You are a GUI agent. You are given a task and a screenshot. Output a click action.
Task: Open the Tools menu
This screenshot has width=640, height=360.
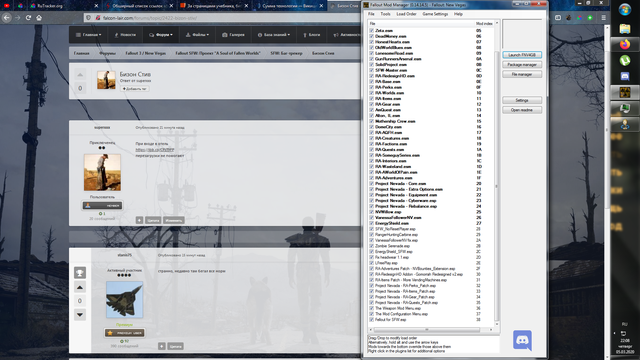coord(385,14)
